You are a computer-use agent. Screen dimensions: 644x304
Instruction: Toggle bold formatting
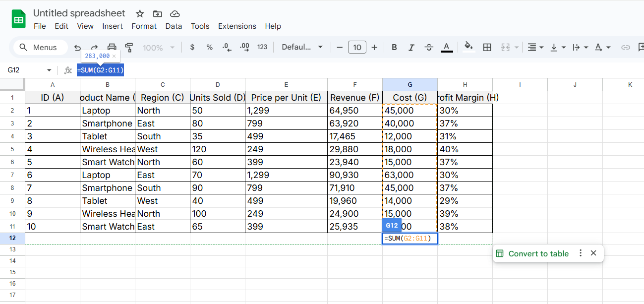[394, 47]
